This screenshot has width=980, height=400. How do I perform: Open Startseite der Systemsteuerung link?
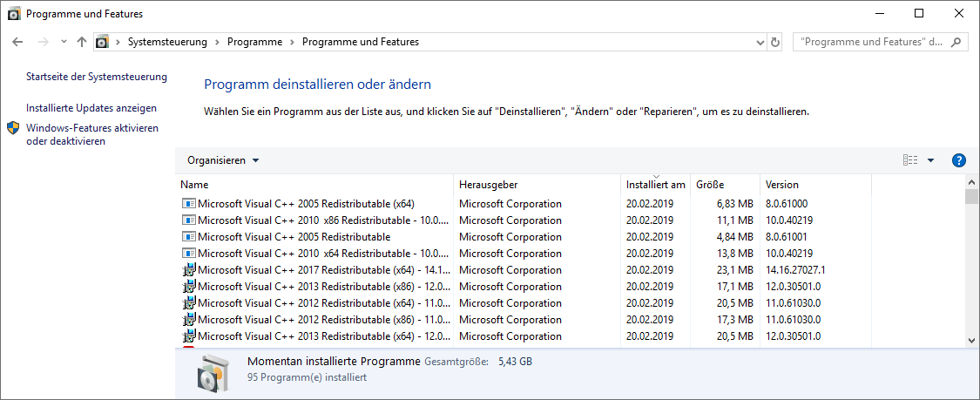point(96,77)
